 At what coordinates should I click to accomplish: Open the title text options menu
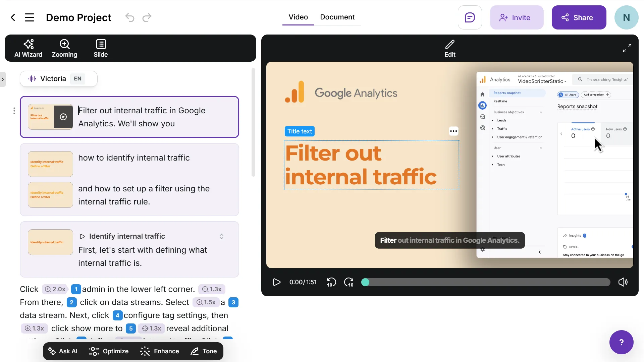[453, 131]
